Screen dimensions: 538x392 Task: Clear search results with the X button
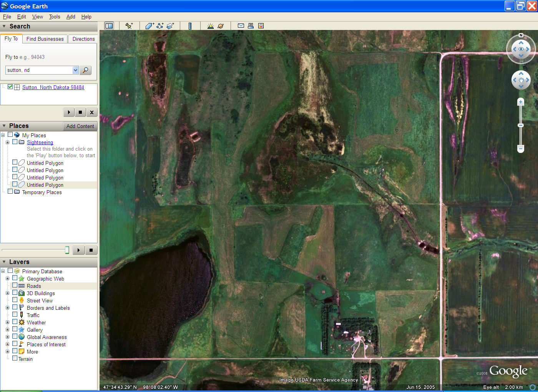[91, 112]
